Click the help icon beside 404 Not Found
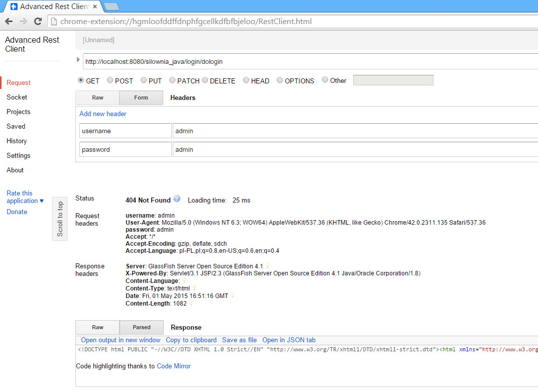 [177, 199]
